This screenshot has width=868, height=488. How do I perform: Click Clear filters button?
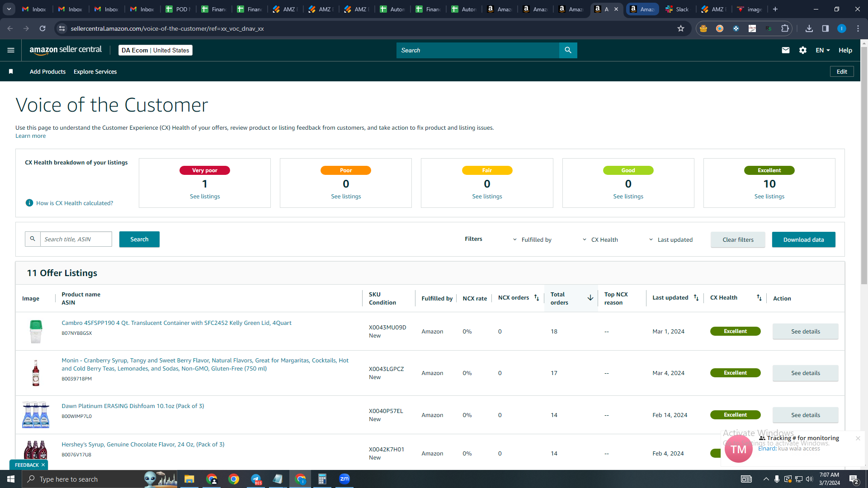pyautogui.click(x=738, y=239)
